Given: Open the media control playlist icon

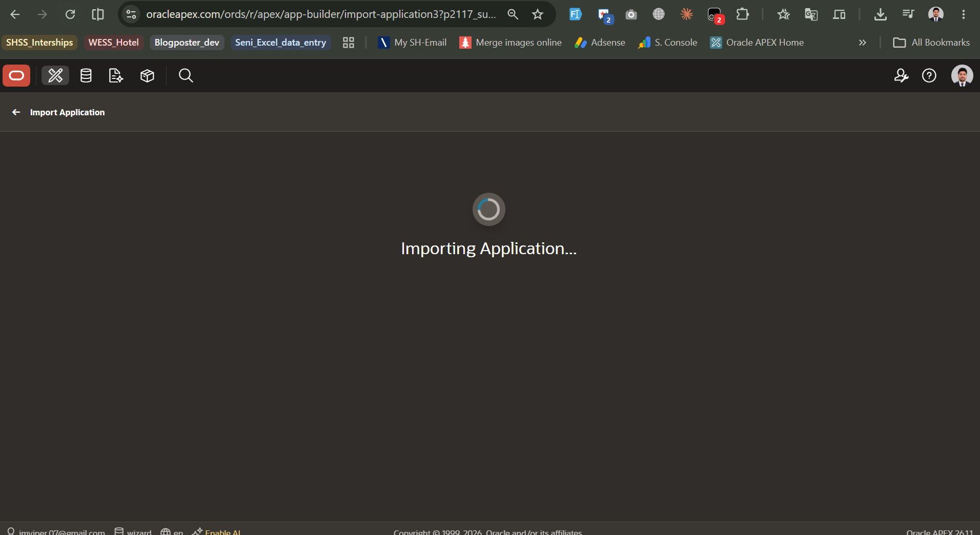Looking at the screenshot, I should [x=908, y=14].
